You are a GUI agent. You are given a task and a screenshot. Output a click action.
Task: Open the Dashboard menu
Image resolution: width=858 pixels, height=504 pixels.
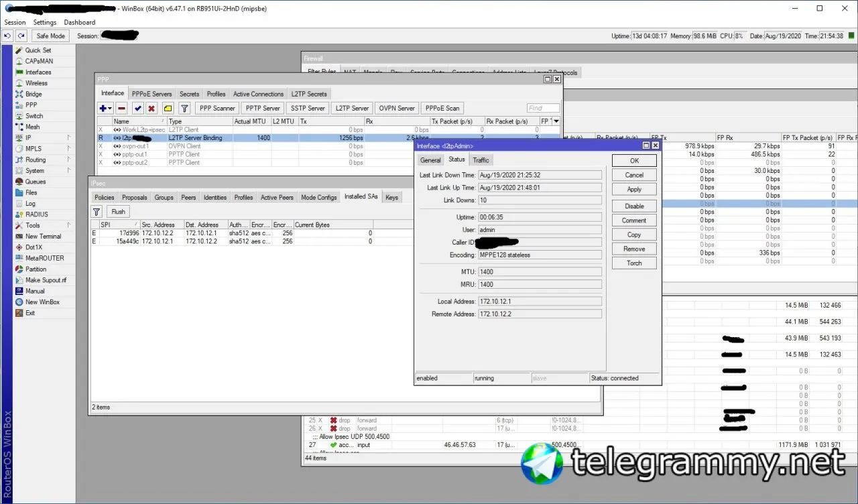click(80, 22)
